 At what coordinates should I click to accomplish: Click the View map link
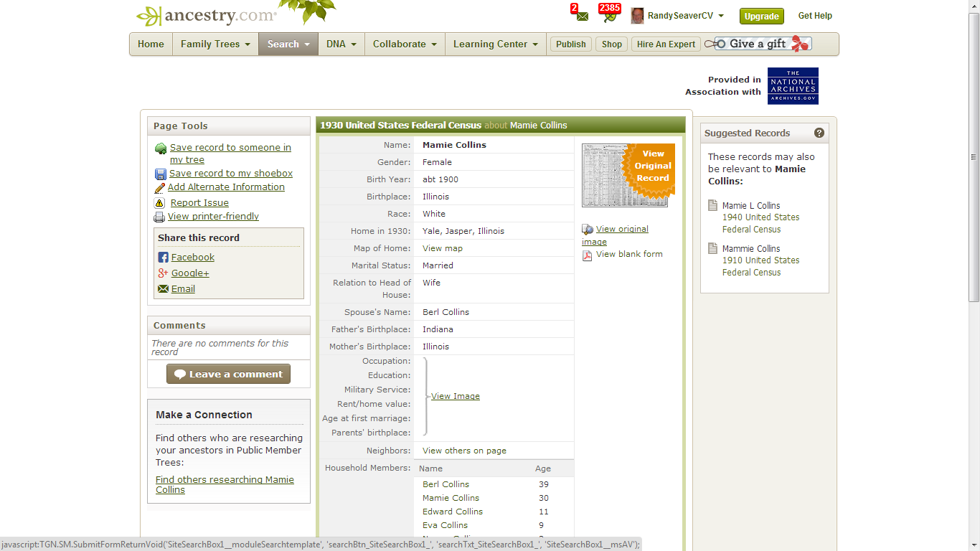[443, 248]
